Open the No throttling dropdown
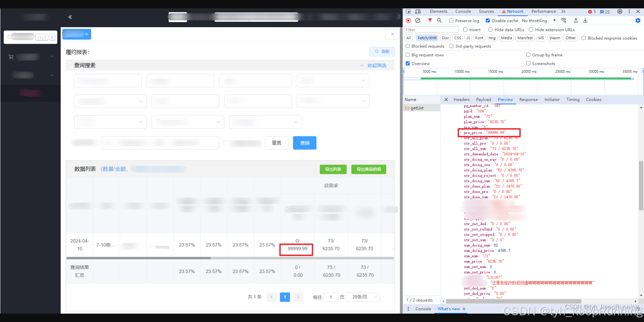This screenshot has height=322, width=644. (x=539, y=20)
